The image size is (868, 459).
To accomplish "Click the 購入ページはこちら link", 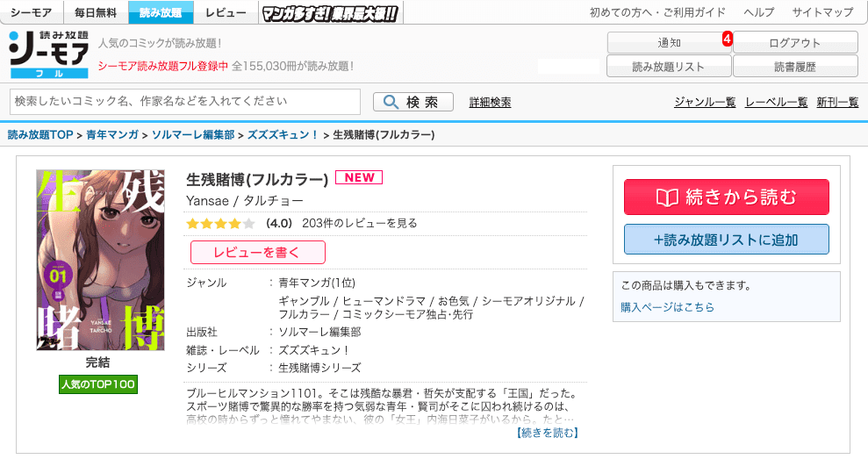I will click(x=667, y=307).
